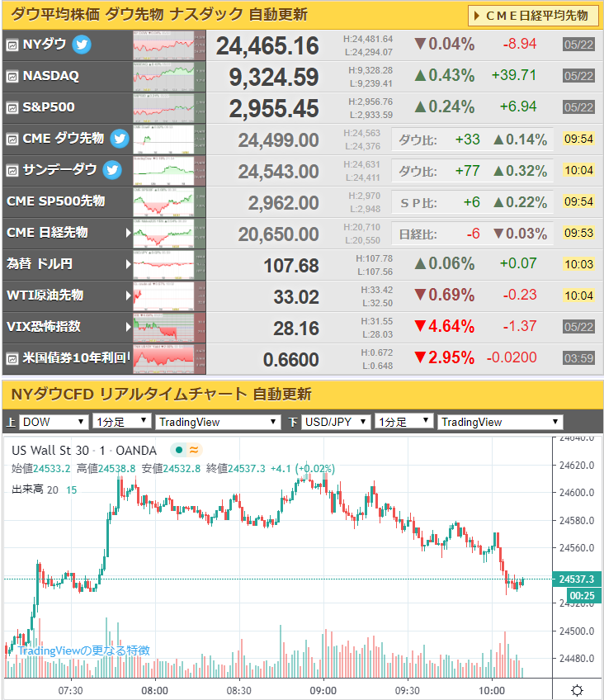604x700 pixels.
Task: Click chart icon left of NYダウ label
Action: [x=12, y=45]
